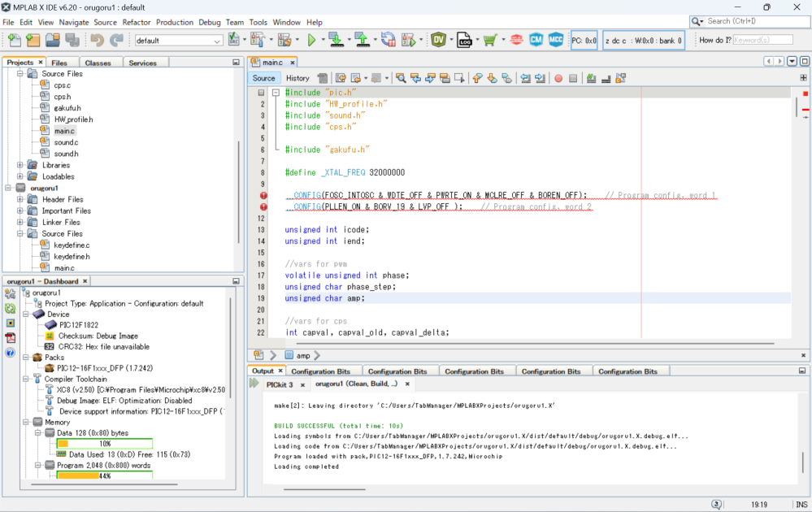Collapse the Compiler Toolchain node in Dashboard
Viewport: 812px width, 512px height.
tap(26, 379)
